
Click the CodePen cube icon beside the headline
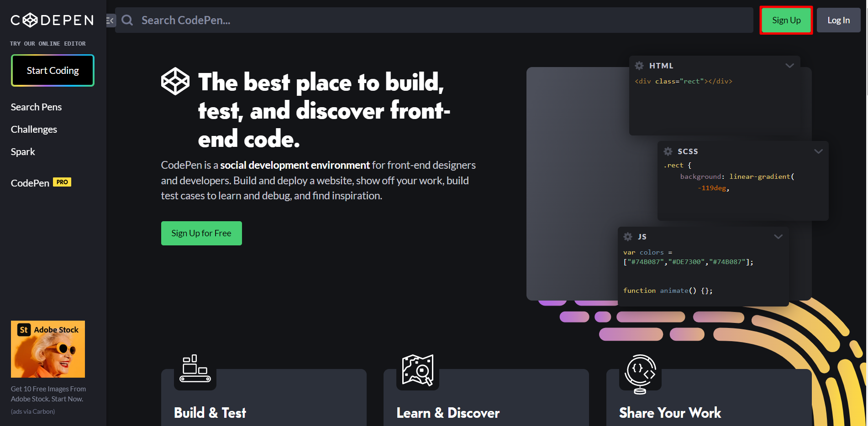[175, 81]
